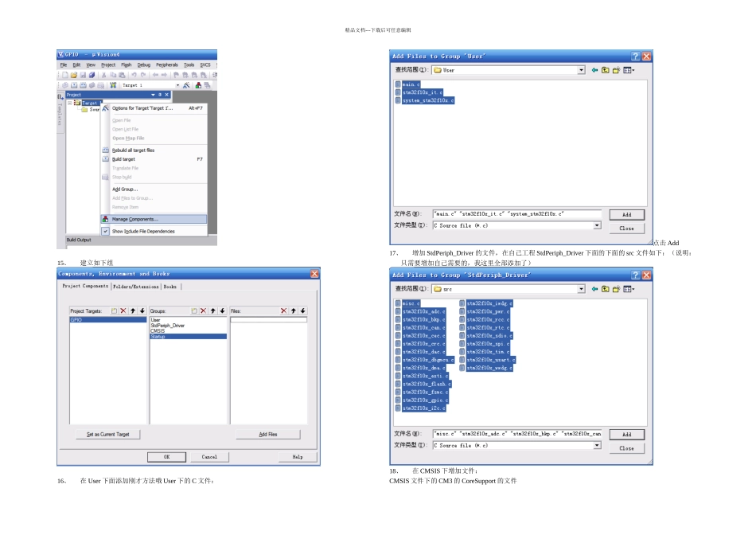Select StdPeriph_Driver in Groups list
This screenshot has width=756, height=535.
[x=168, y=326]
